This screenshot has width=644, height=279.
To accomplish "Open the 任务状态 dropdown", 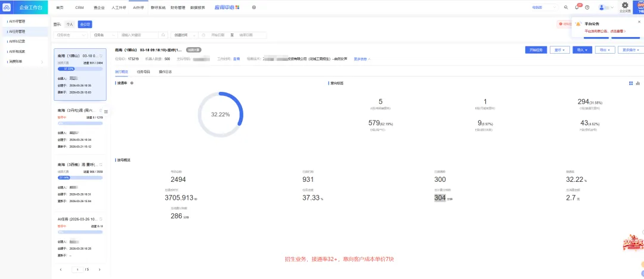I will point(71,35).
